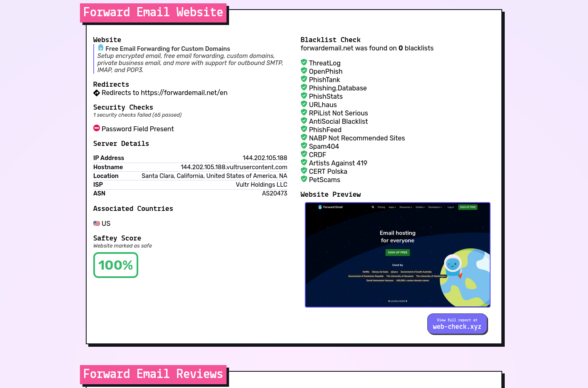Open the Forward Email website preview screenshot

coord(398,255)
